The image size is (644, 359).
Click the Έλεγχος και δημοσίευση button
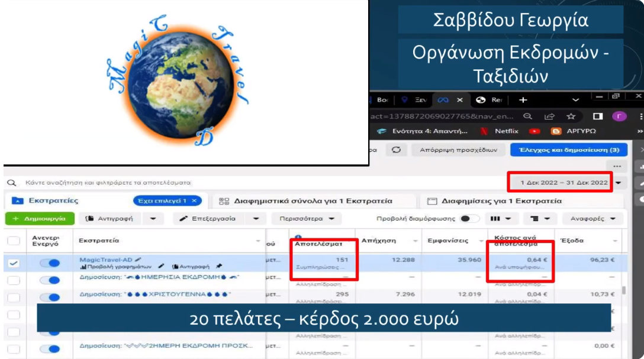[x=569, y=150]
